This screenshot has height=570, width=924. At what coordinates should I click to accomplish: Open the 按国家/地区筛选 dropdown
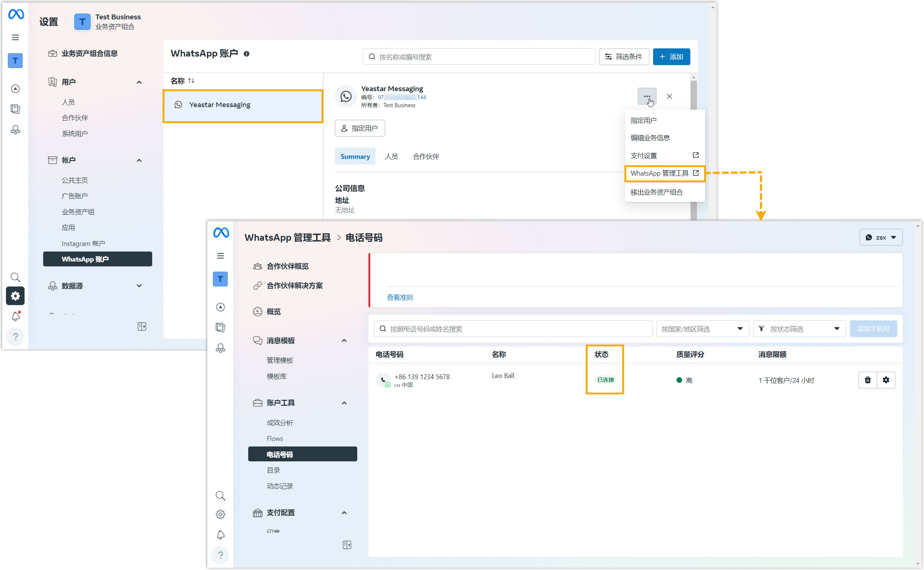(x=702, y=329)
